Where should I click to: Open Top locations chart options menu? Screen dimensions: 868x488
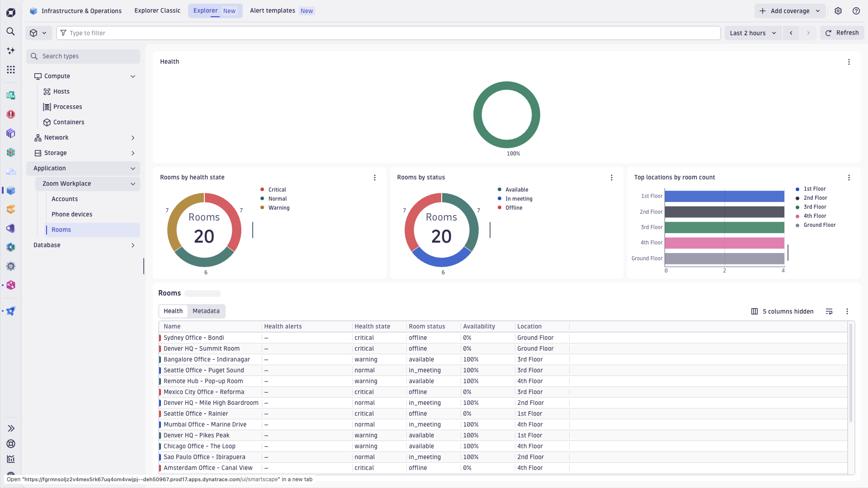click(x=849, y=178)
